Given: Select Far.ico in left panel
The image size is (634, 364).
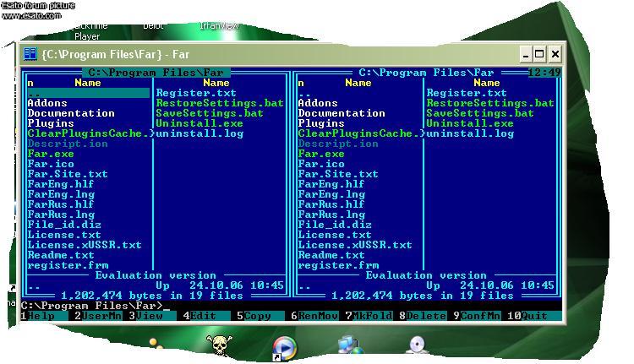Looking at the screenshot, I should (x=51, y=164).
